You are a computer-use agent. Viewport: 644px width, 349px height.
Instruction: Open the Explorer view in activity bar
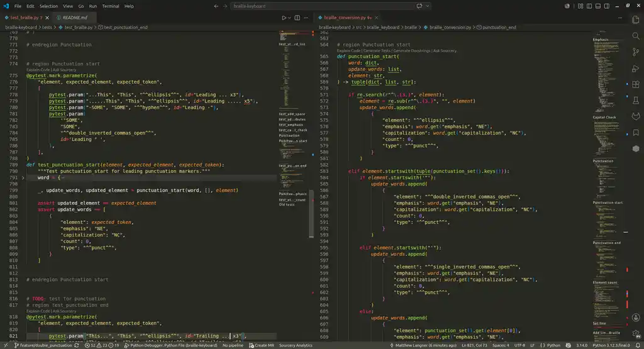(636, 19)
